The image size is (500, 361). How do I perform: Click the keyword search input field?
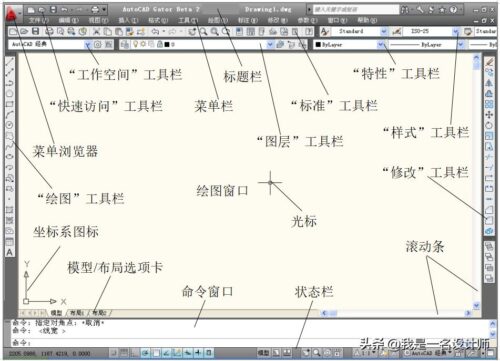[x=356, y=10]
